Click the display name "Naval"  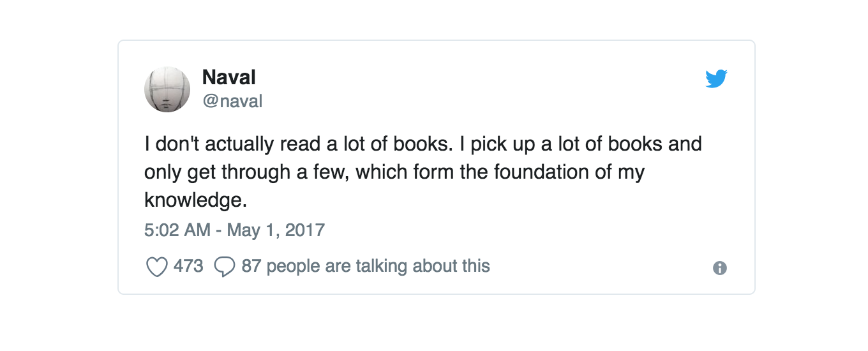(228, 78)
